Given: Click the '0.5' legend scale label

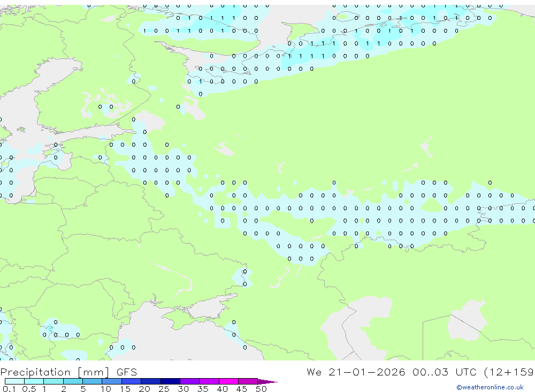Looking at the screenshot, I should [29, 389].
